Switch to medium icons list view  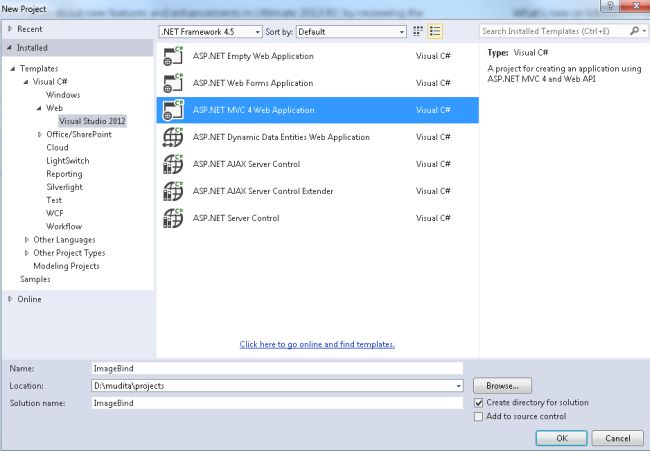tap(435, 32)
